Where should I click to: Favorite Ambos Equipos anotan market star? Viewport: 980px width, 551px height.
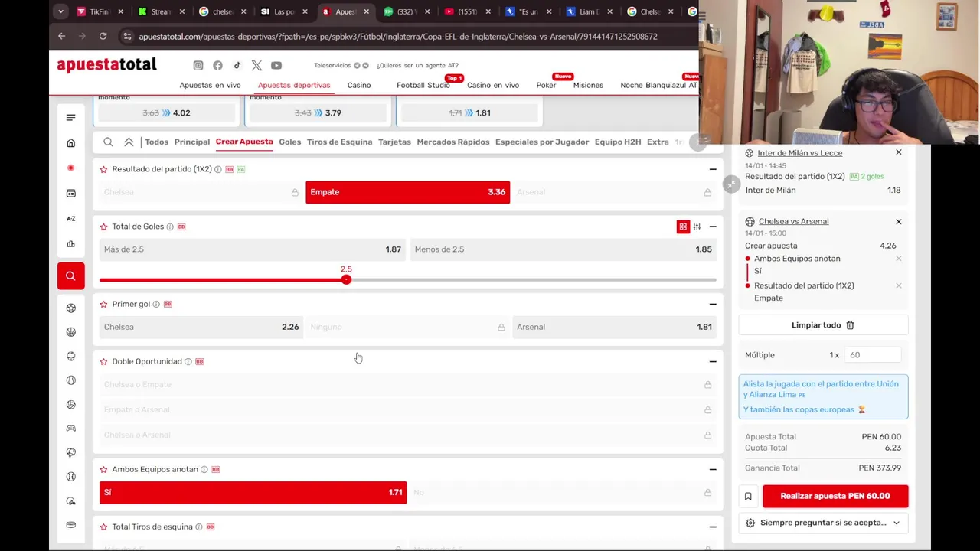[x=103, y=469]
